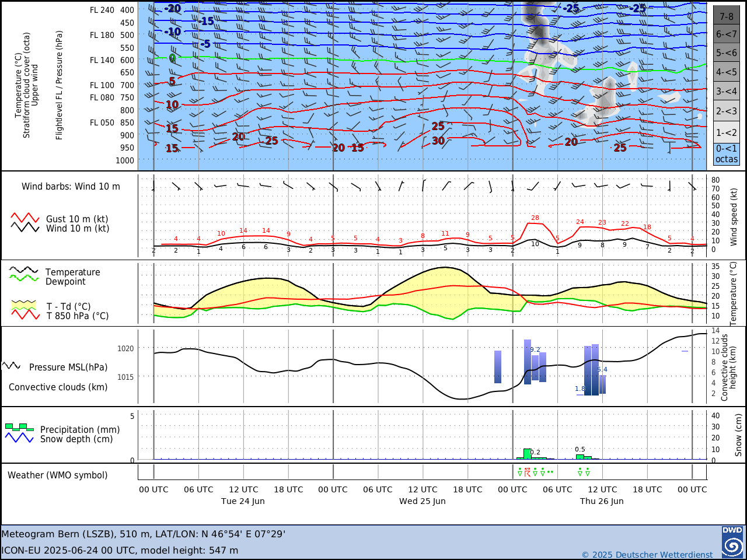Click the gust and wind legend icon
The width and height of the screenshot is (747, 560).
click(x=25, y=223)
